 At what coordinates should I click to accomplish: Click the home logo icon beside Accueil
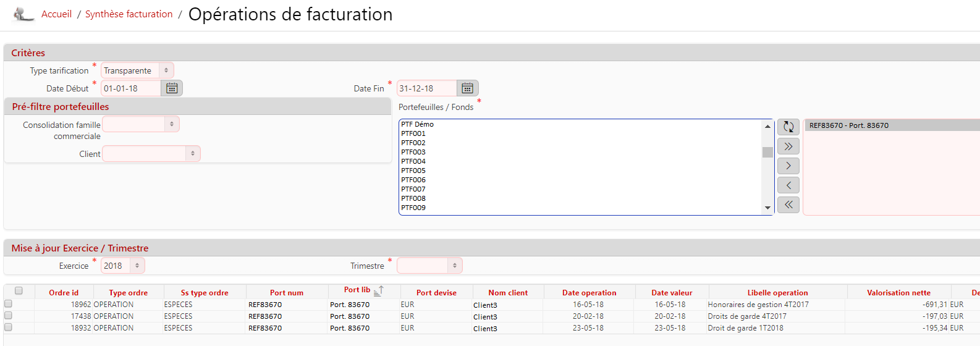[x=23, y=14]
